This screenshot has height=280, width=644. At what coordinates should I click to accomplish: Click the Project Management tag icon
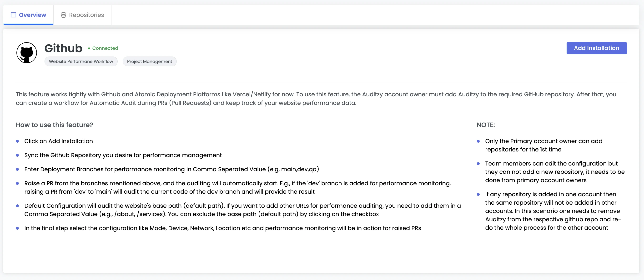[150, 61]
